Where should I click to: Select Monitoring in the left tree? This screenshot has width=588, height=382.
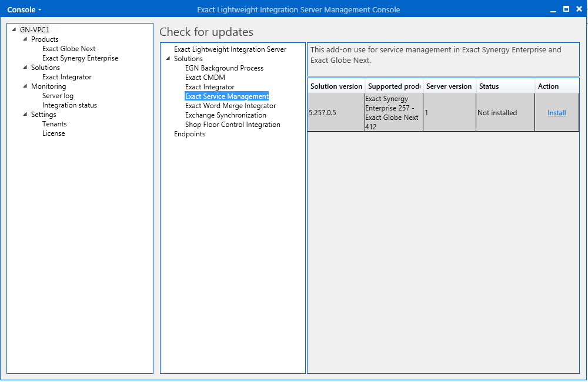pyautogui.click(x=48, y=86)
